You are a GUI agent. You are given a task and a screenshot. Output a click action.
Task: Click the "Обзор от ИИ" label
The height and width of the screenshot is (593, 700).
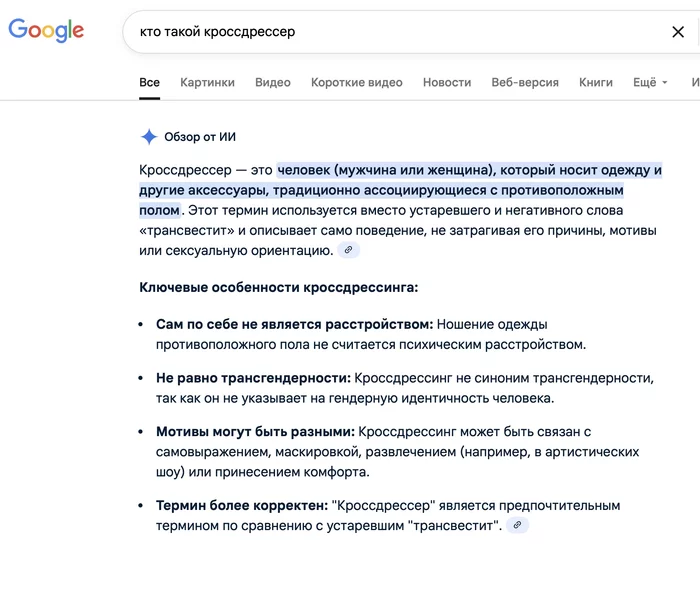point(200,137)
